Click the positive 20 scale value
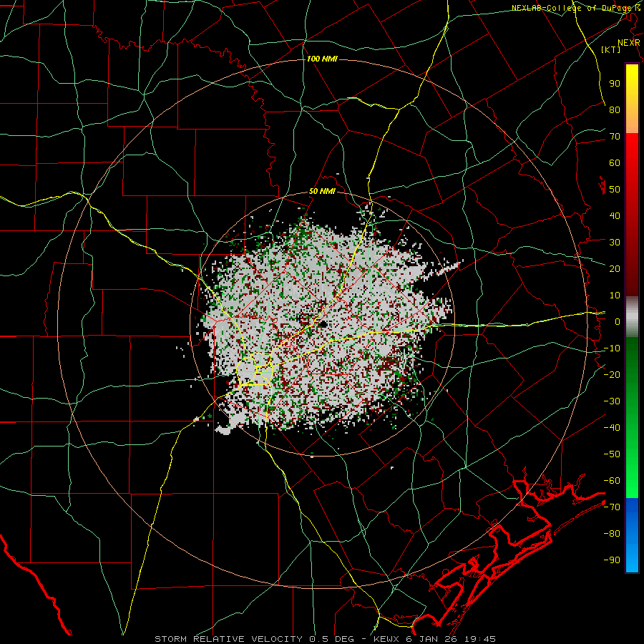Viewport: 644px width, 644px height. [615, 268]
